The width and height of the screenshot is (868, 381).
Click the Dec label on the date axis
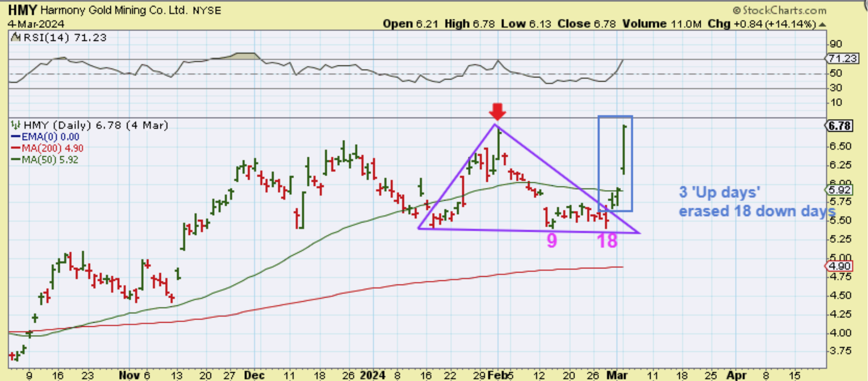tap(254, 375)
